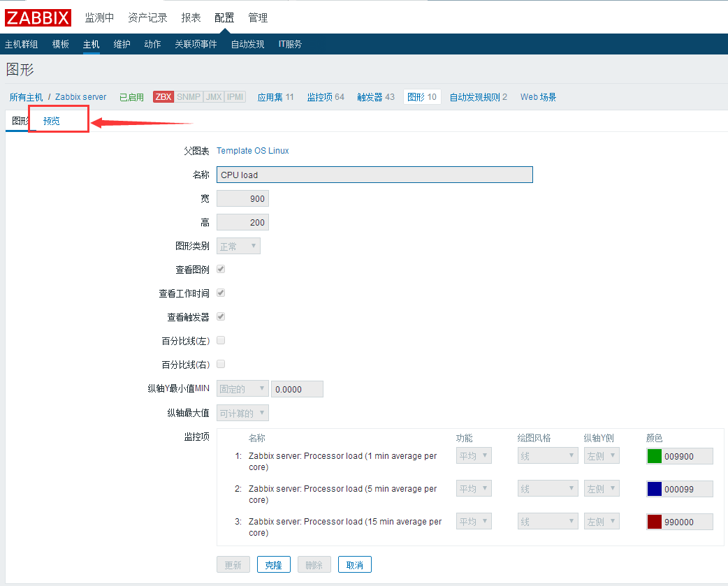Screen dimensions: 728x586
Task: Click the green 009900 color swatch
Action: point(655,456)
